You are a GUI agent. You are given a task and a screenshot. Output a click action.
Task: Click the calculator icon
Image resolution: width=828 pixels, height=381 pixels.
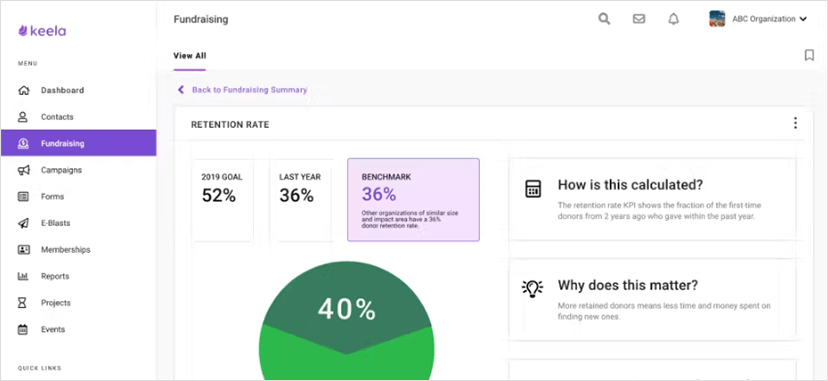click(x=533, y=188)
